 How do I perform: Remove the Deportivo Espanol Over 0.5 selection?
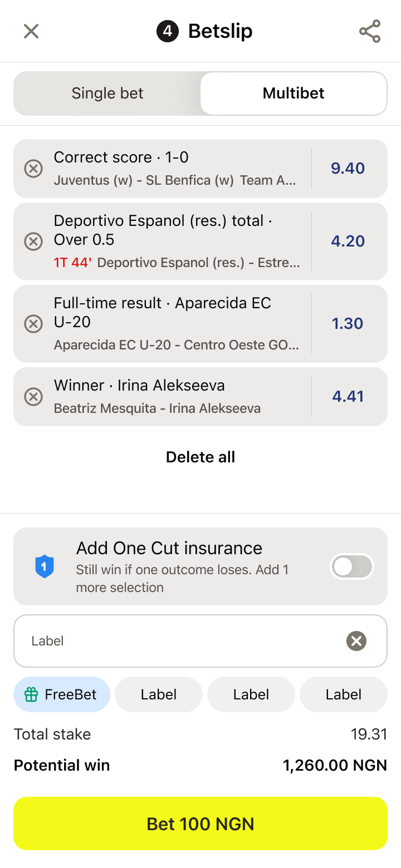33,241
